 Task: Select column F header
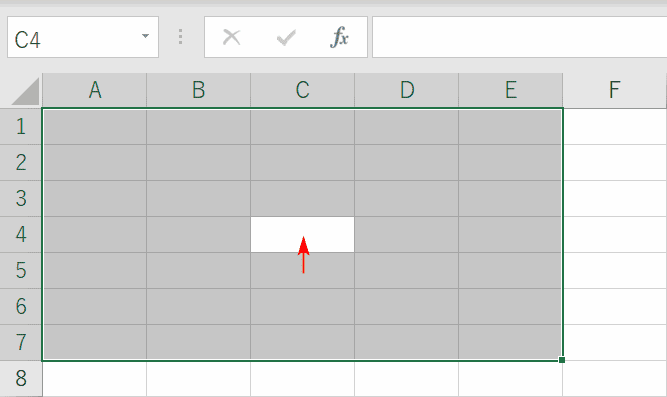click(x=614, y=90)
